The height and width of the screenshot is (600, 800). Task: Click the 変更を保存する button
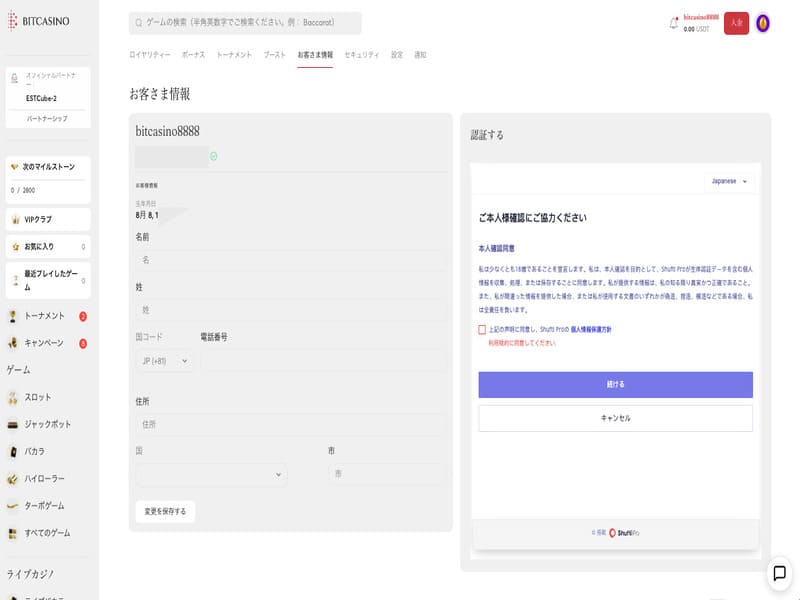pyautogui.click(x=165, y=511)
